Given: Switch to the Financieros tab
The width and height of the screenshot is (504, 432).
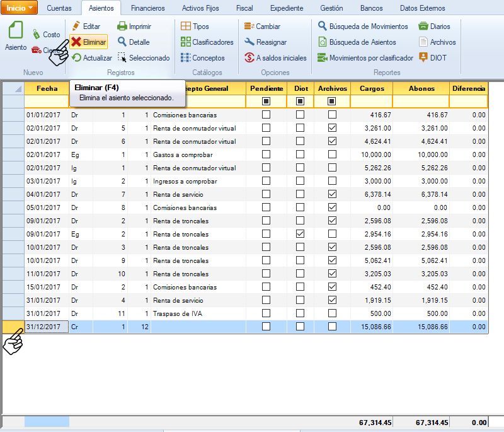Looking at the screenshot, I should [x=147, y=8].
